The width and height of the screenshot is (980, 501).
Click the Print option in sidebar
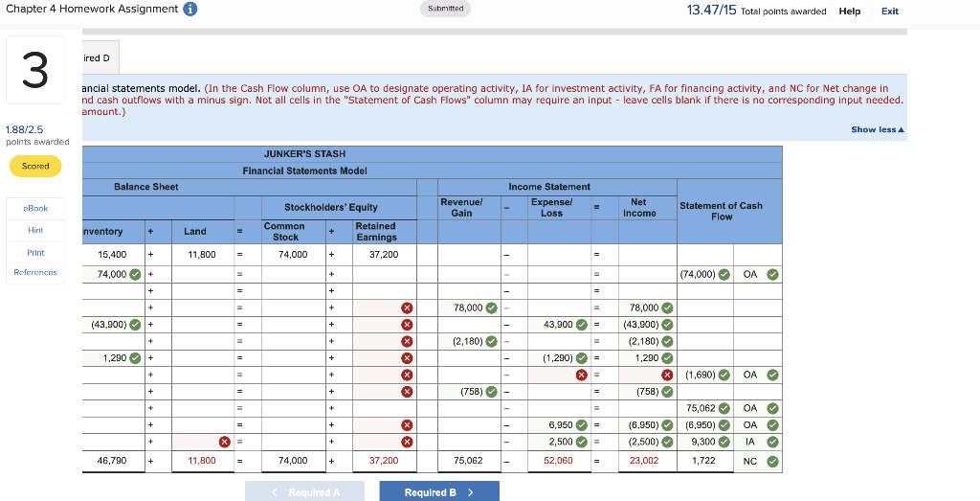point(35,253)
